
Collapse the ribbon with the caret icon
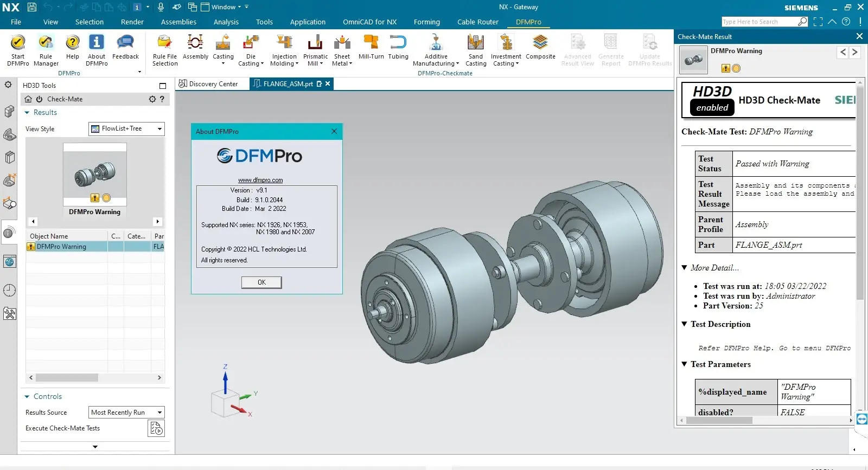832,22
